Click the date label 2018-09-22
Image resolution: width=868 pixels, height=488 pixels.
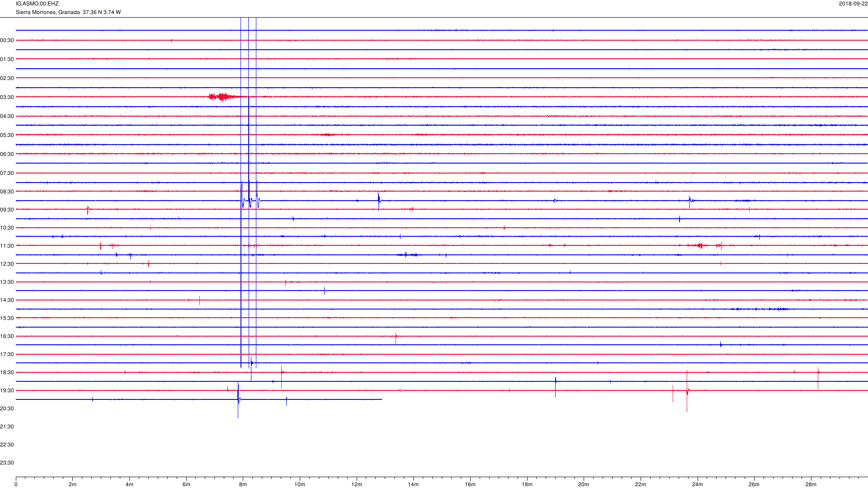click(x=853, y=4)
